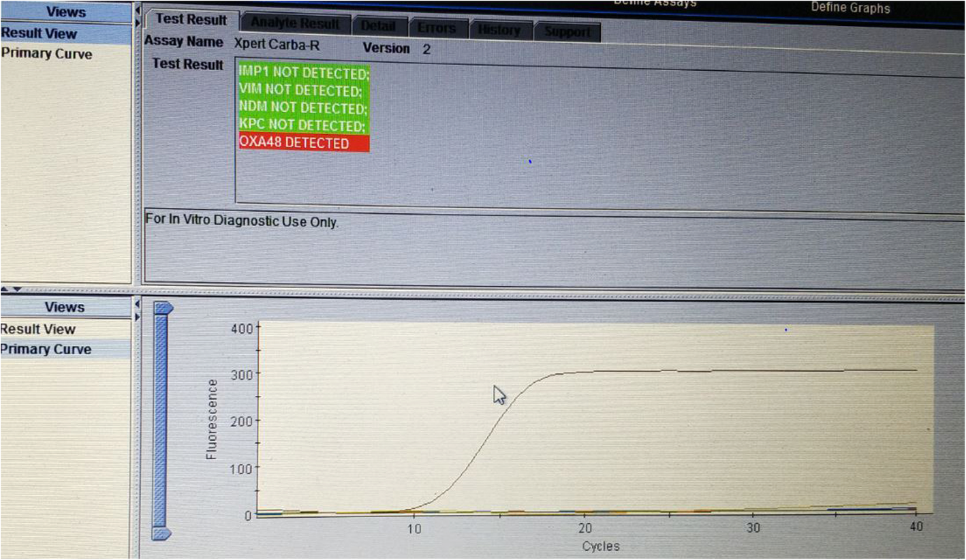Open the History tab
This screenshot has height=560, width=966.
(x=501, y=30)
